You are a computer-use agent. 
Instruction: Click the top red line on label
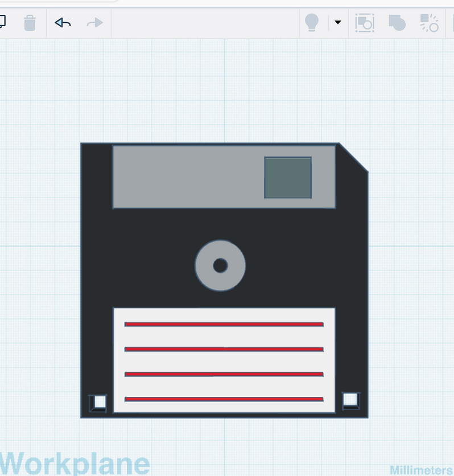coord(224,325)
